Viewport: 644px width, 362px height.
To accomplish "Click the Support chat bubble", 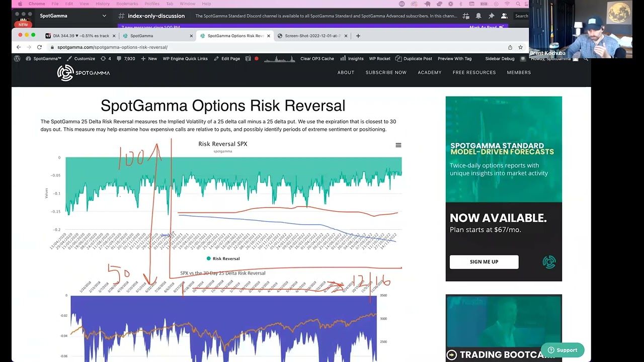I will pos(562,350).
